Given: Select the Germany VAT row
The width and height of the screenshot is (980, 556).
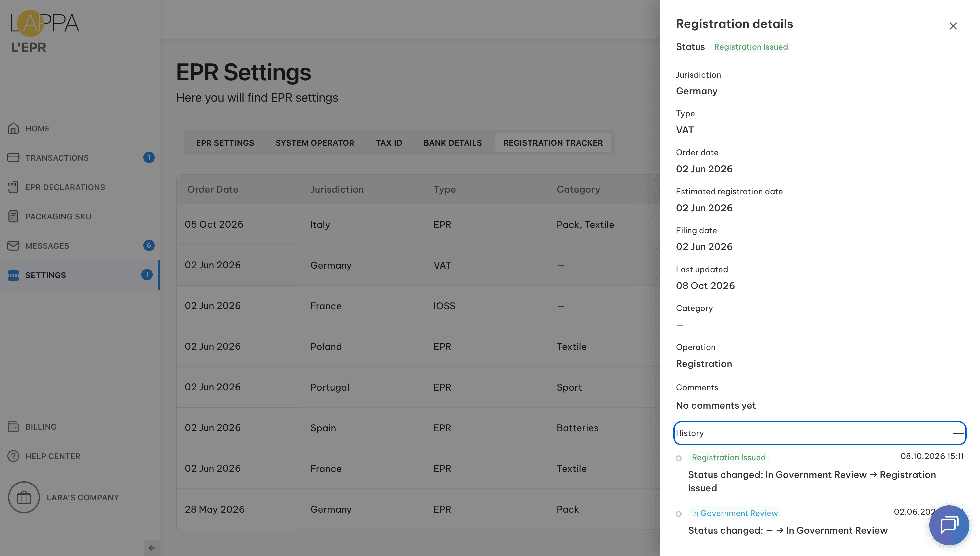Looking at the screenshot, I should tap(418, 265).
